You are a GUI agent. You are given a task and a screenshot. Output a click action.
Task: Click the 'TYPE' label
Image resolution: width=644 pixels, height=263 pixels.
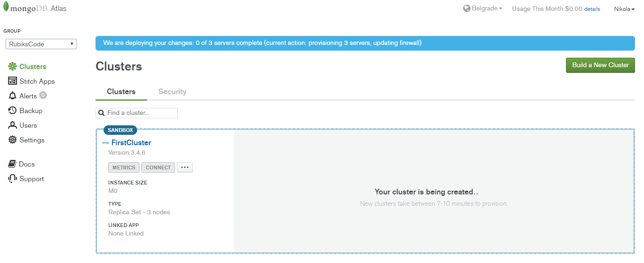point(115,204)
